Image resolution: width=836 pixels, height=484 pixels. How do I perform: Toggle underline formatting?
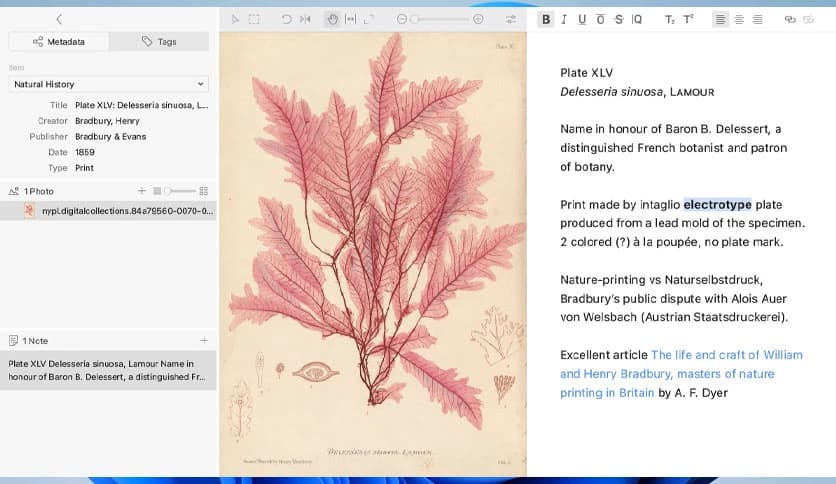[582, 20]
